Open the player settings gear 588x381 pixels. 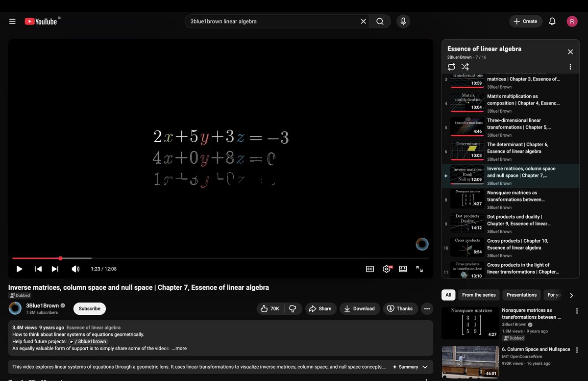(x=387, y=269)
